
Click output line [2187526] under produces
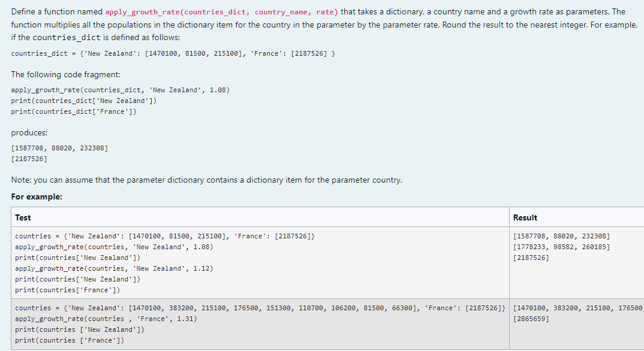[x=29, y=158]
